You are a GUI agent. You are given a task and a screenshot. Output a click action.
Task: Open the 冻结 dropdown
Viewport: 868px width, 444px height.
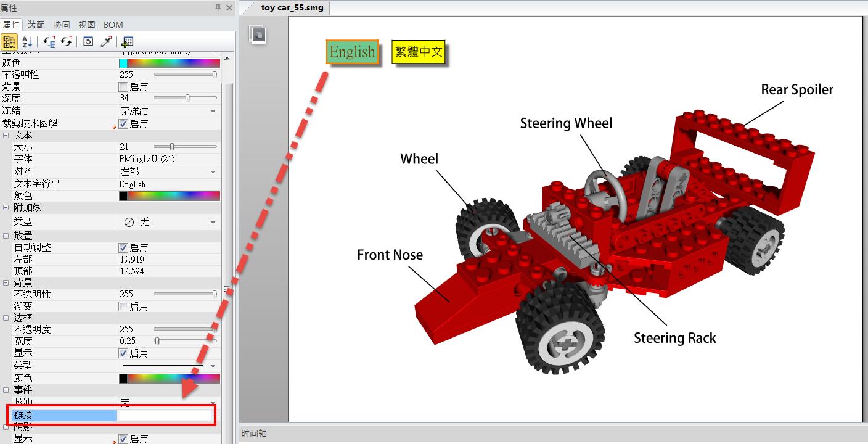213,112
